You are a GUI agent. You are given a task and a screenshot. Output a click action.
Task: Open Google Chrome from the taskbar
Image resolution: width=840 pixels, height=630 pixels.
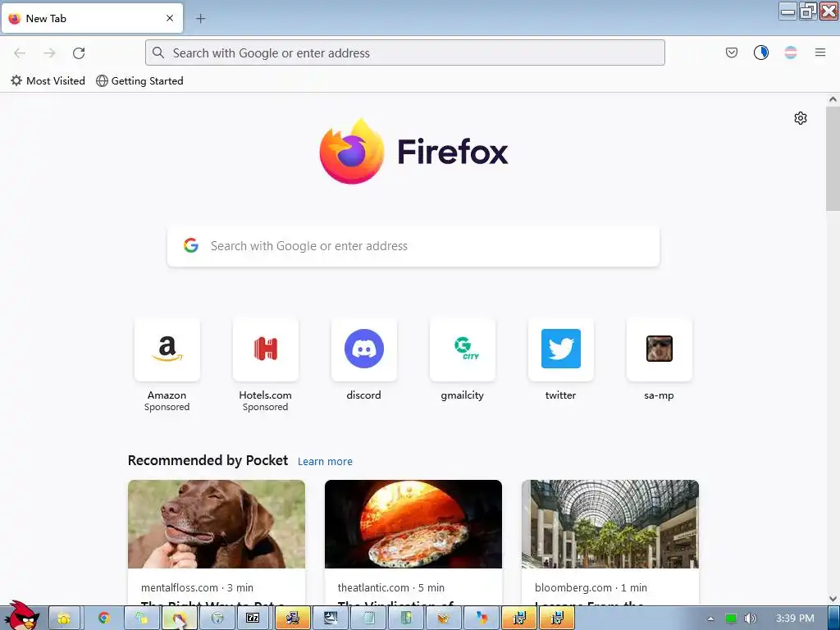tap(104, 618)
